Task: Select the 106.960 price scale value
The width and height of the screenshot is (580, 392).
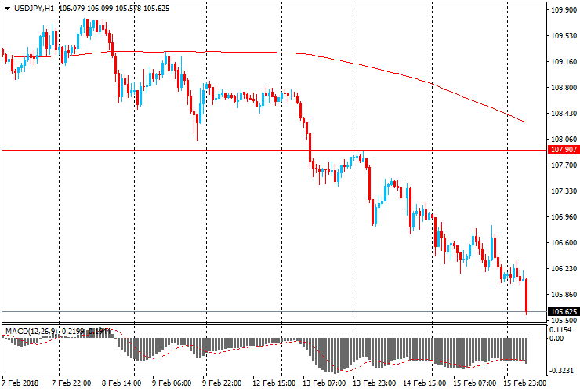Action: coord(564,217)
